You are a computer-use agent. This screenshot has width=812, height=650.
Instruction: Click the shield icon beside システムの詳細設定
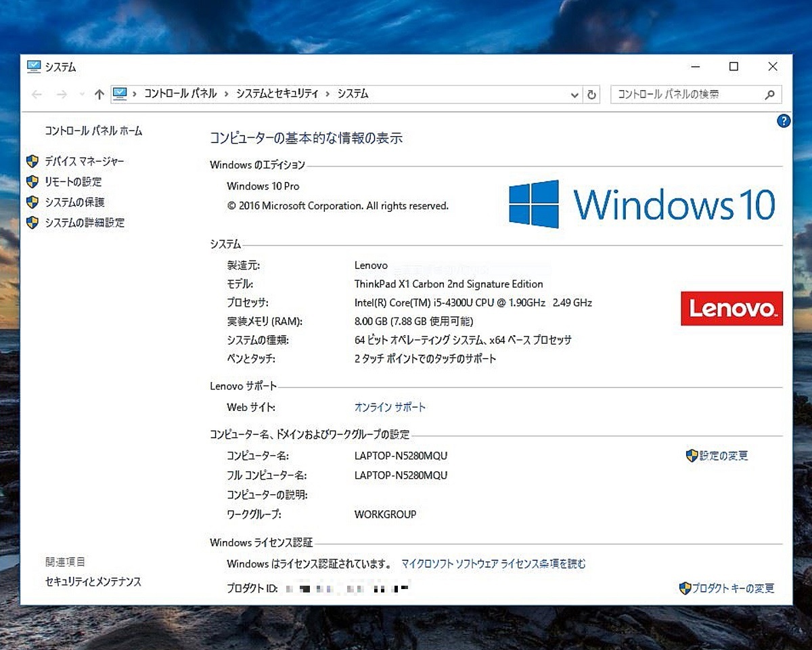coord(32,222)
